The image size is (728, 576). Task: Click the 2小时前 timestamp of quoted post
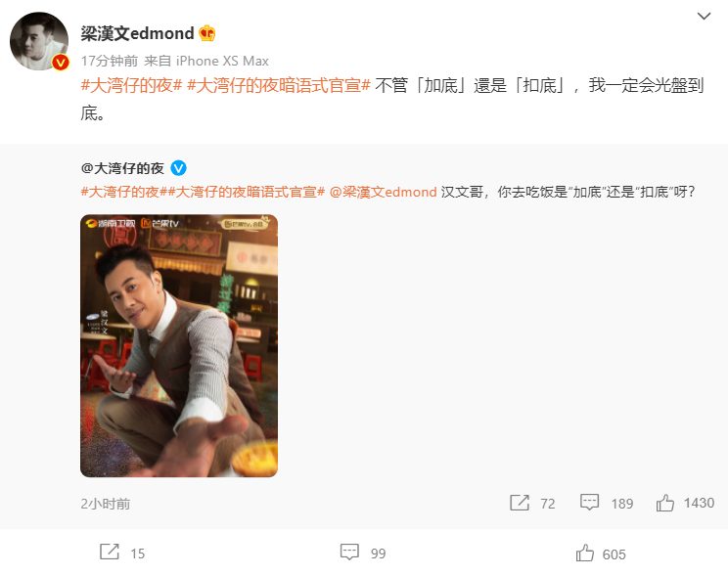click(106, 504)
